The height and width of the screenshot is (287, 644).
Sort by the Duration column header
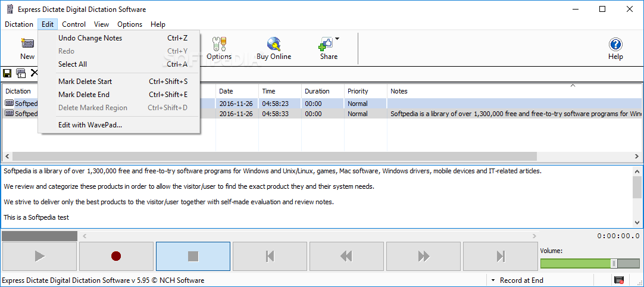(323, 91)
